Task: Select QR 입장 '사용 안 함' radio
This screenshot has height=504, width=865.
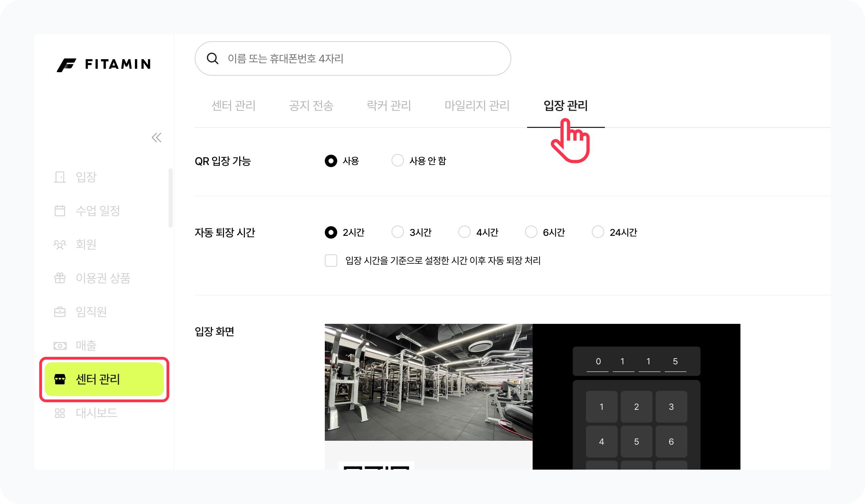Action: click(x=397, y=161)
